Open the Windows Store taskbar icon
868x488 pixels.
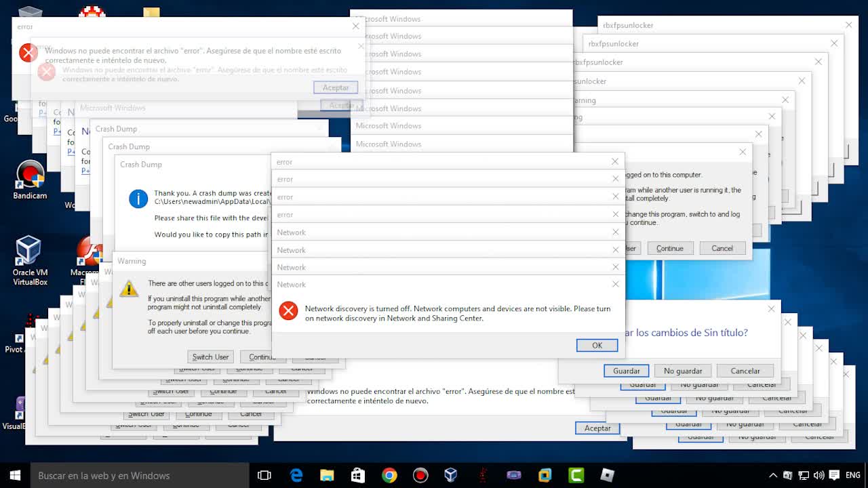pyautogui.click(x=358, y=475)
